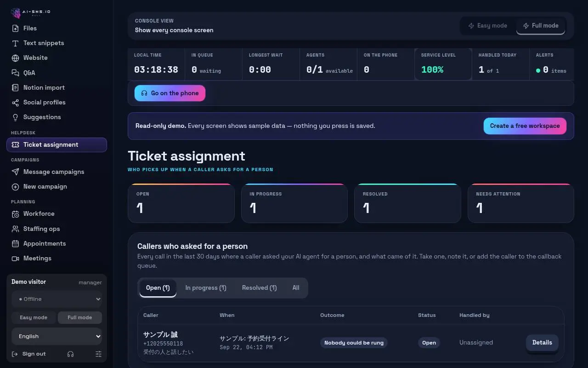Click the Needs Attention summary card
The width and height of the screenshot is (588, 368).
pos(521,203)
